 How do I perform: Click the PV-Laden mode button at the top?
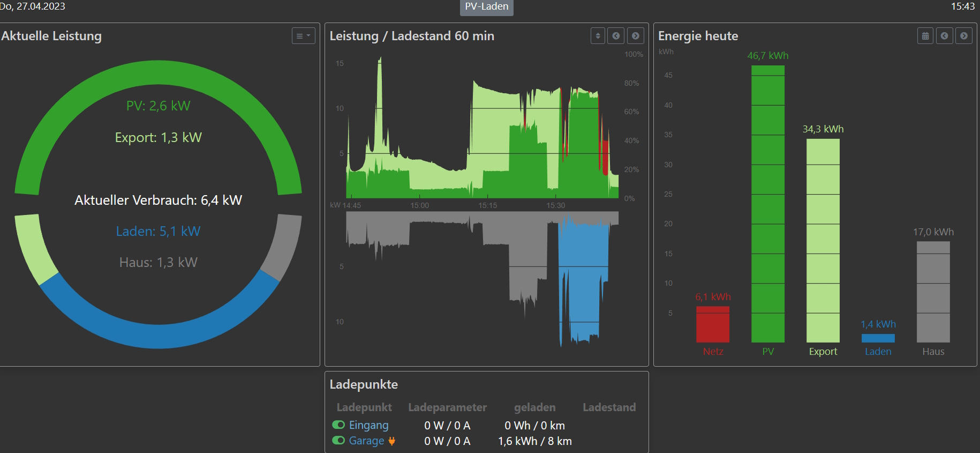tap(487, 7)
